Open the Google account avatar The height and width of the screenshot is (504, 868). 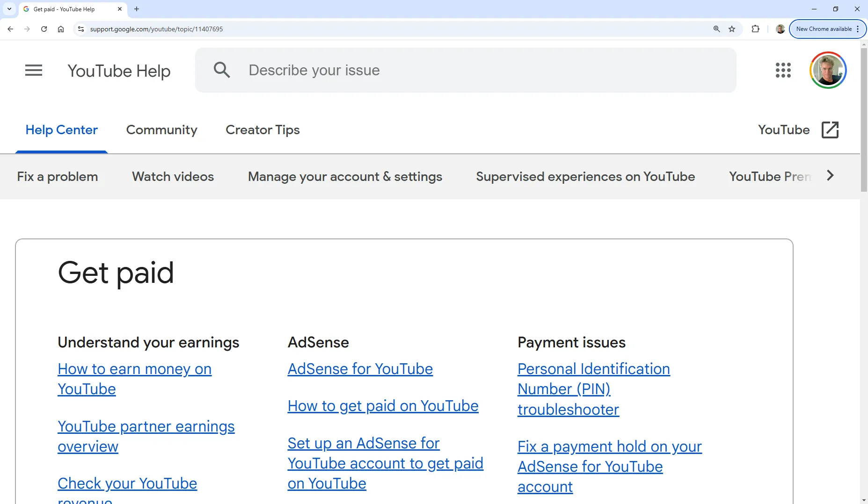click(x=828, y=70)
